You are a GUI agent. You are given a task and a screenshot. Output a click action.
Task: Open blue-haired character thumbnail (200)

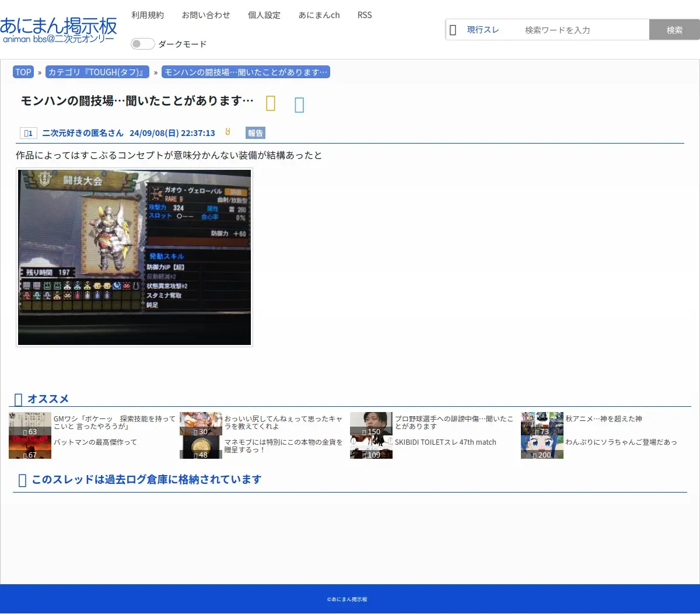click(542, 447)
